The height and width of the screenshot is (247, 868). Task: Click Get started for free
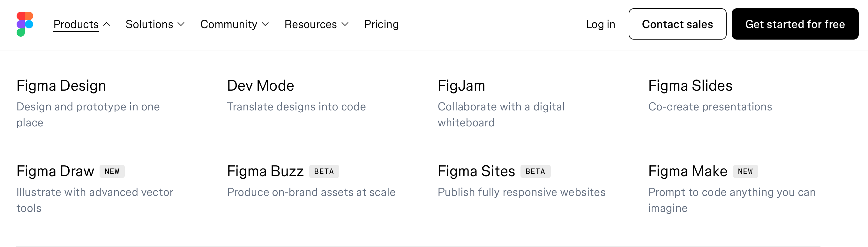pos(795,24)
